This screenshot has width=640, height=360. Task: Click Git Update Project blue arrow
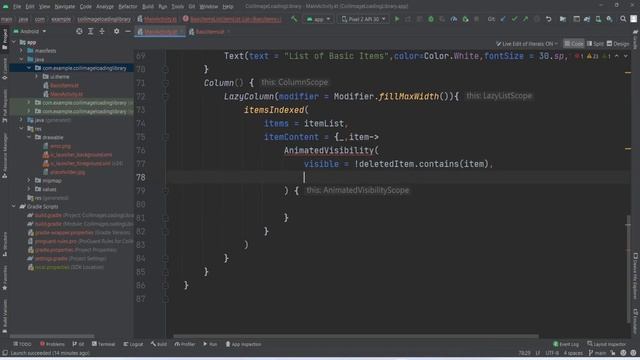tap(503, 19)
